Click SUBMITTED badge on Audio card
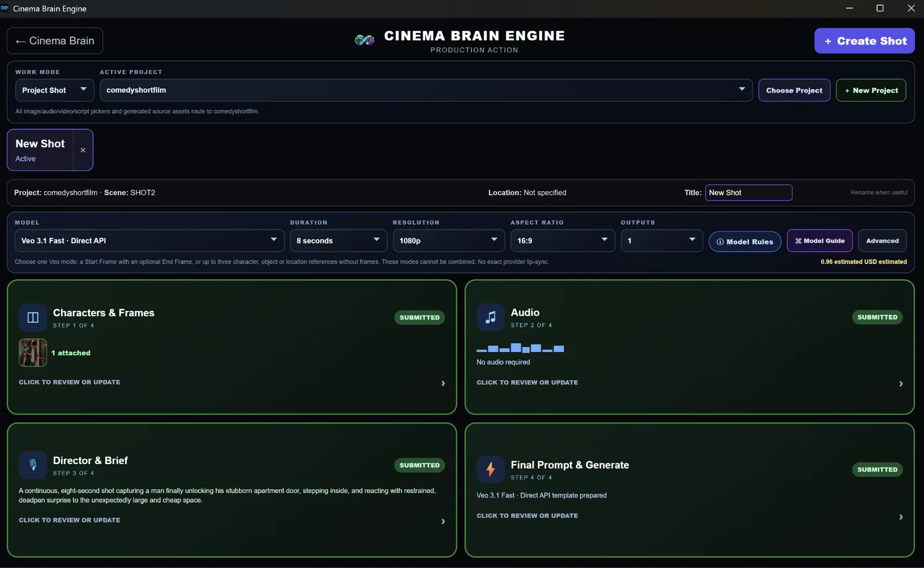 pyautogui.click(x=877, y=317)
